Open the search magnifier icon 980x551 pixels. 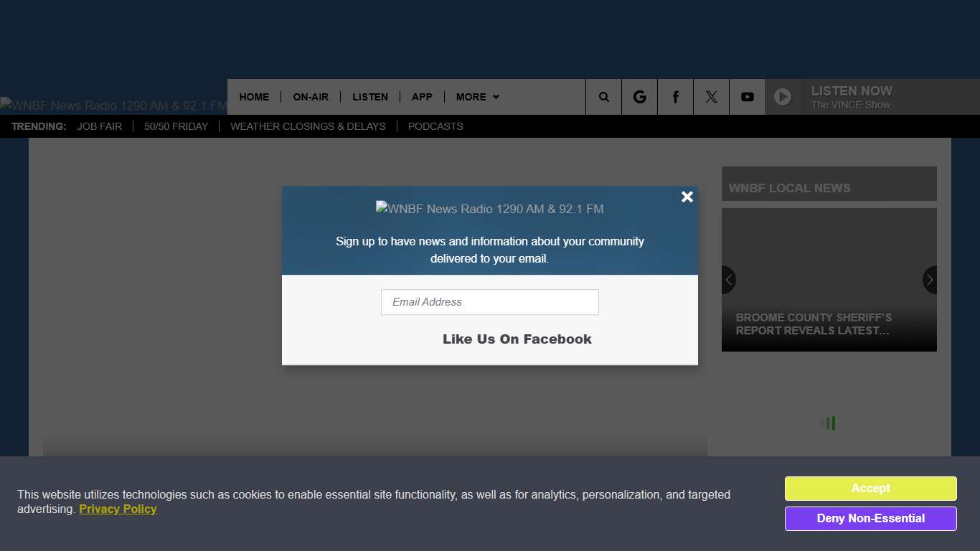(x=603, y=97)
